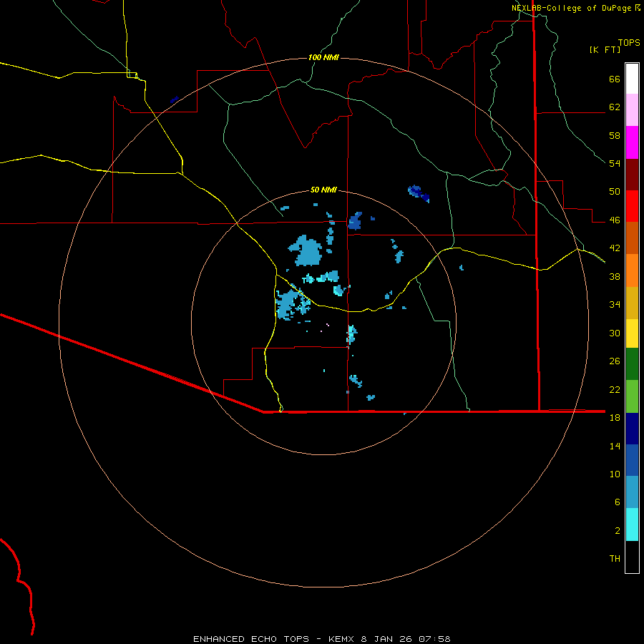Click the light pink 62 kft legend swatch

[632, 109]
